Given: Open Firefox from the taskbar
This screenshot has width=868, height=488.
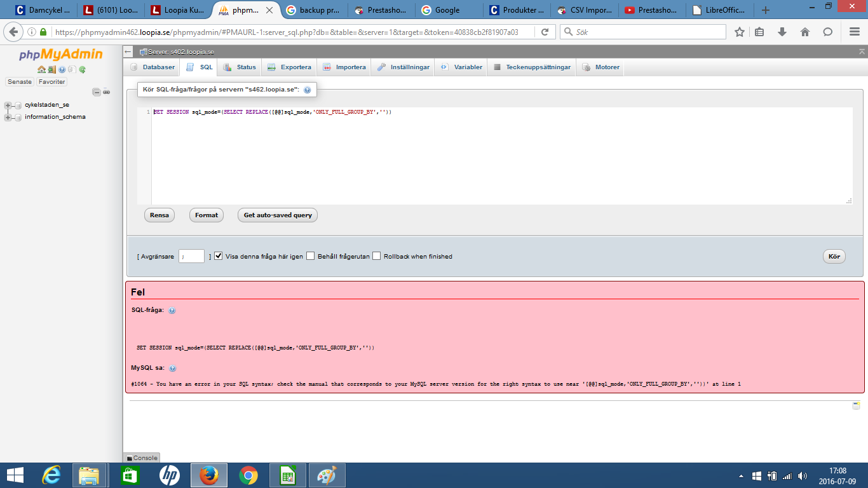Looking at the screenshot, I should click(209, 475).
